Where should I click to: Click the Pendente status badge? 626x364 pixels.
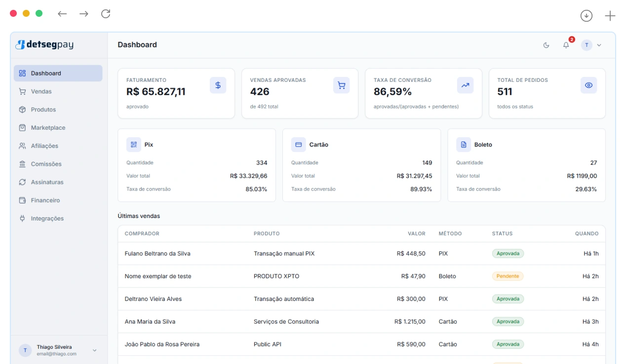click(x=508, y=276)
